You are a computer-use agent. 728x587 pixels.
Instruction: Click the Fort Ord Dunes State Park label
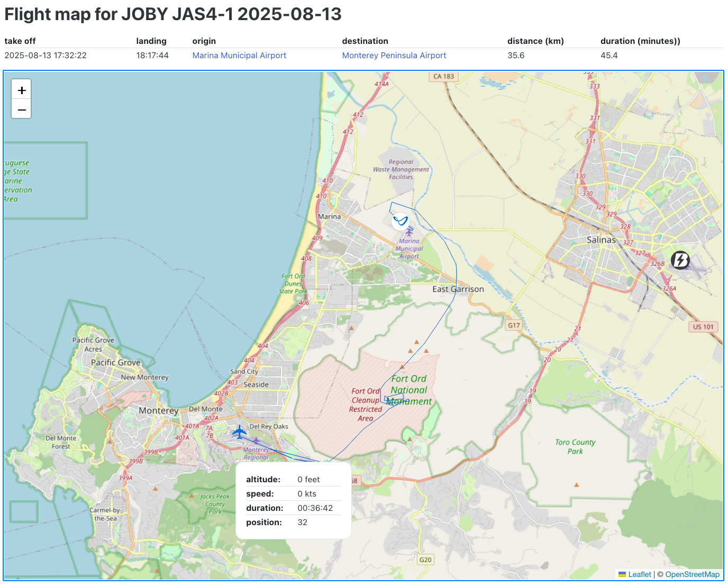293,284
